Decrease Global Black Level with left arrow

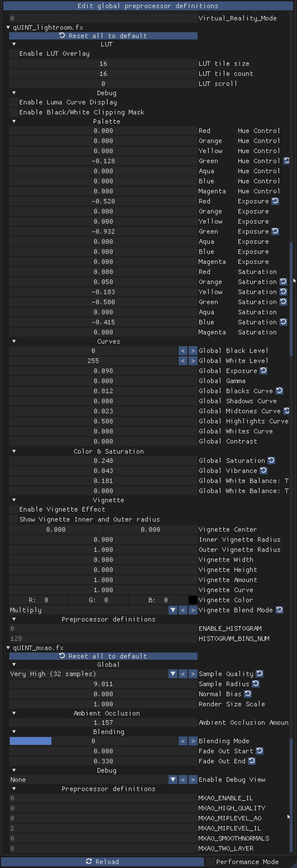pos(183,351)
